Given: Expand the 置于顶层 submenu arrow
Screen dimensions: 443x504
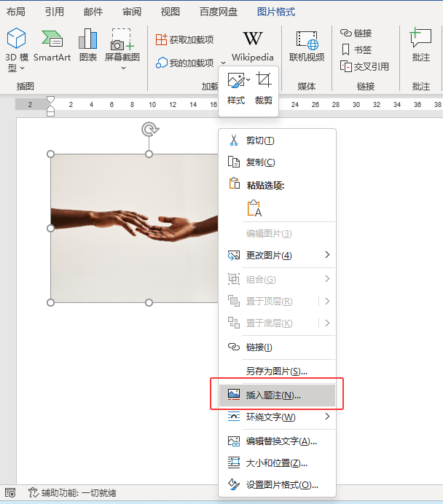Looking at the screenshot, I should coord(327,302).
